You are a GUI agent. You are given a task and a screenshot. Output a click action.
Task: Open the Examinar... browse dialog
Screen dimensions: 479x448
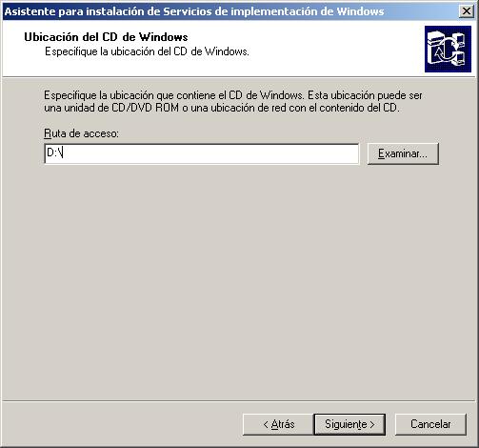pos(403,153)
